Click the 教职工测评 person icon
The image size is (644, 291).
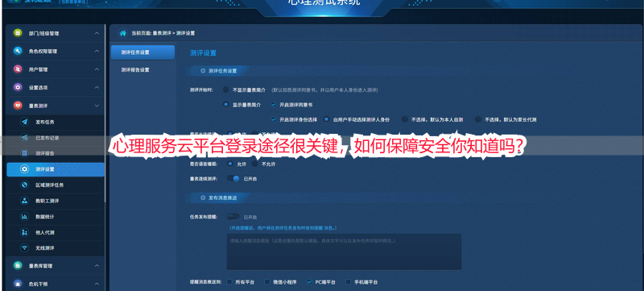[25, 201]
